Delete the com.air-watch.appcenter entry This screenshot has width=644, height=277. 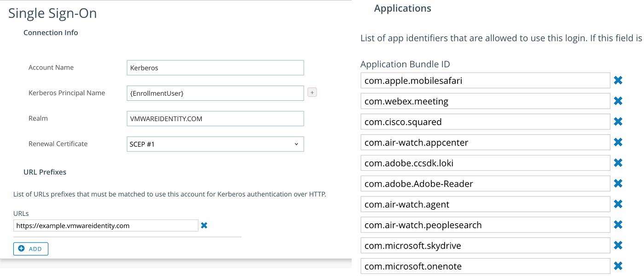coord(618,143)
